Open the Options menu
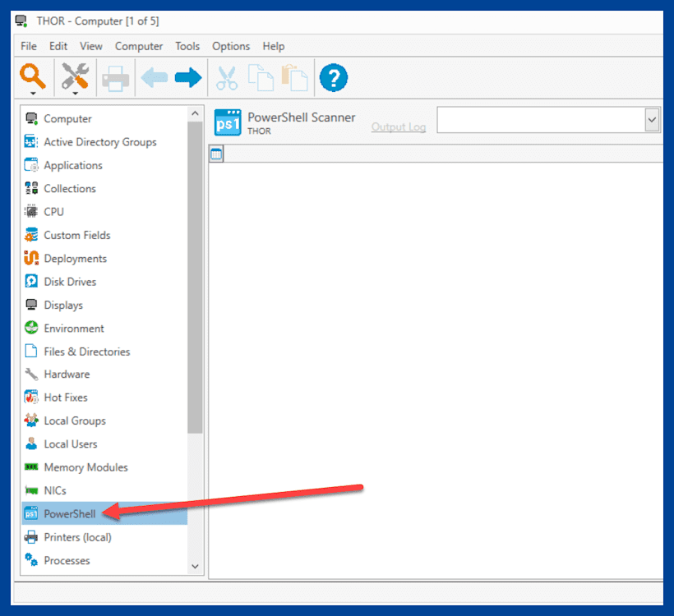This screenshot has height=616, width=674. coord(231,46)
